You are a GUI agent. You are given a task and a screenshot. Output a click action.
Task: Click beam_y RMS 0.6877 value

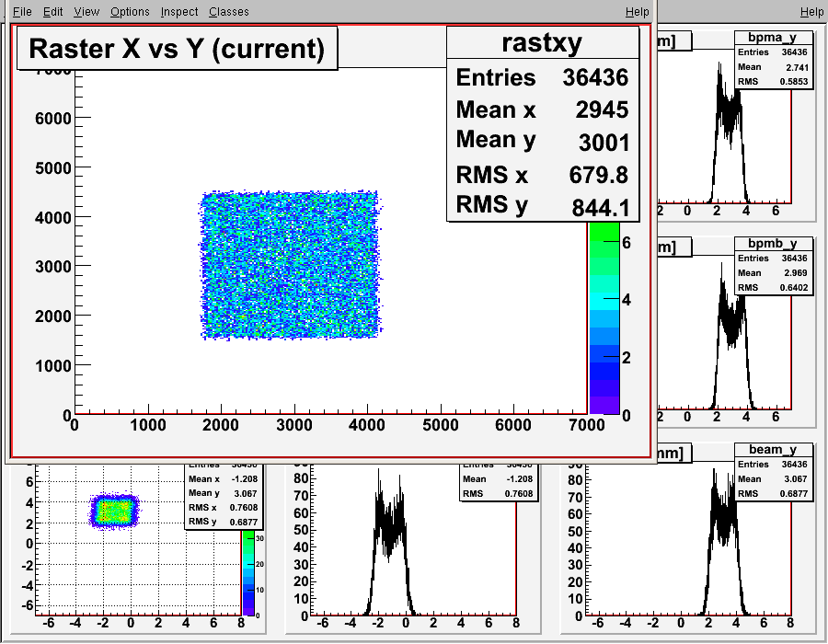pyautogui.click(x=794, y=493)
